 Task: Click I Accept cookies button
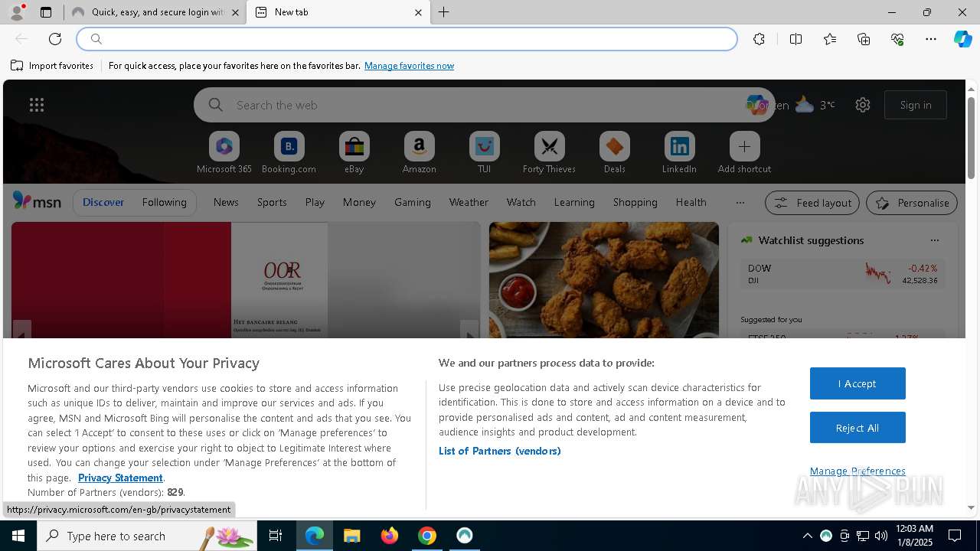[857, 383]
